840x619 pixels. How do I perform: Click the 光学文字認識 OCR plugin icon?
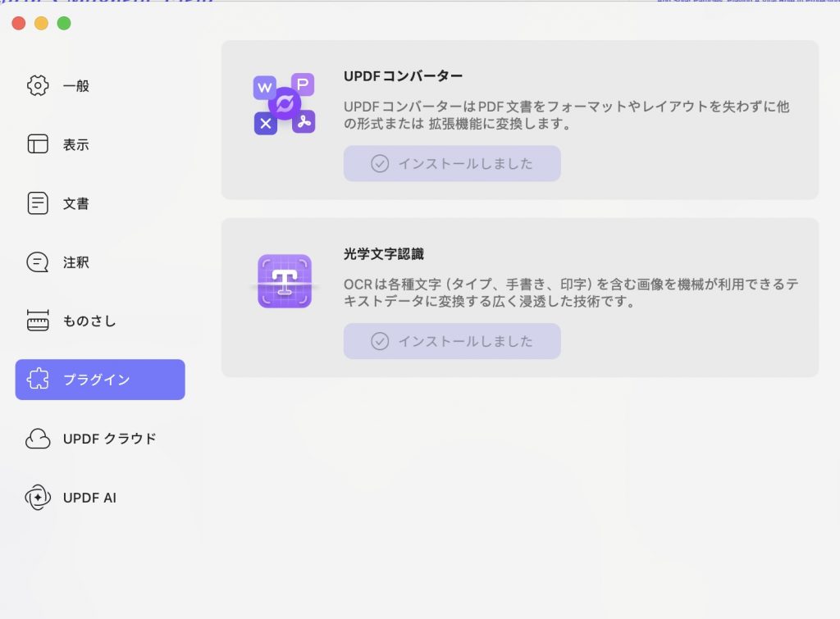[x=285, y=281]
